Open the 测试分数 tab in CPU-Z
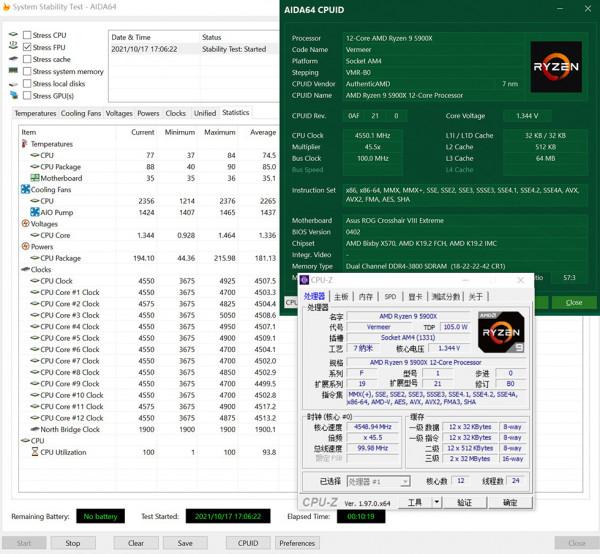Screen dimensions: 600x554 [445, 297]
